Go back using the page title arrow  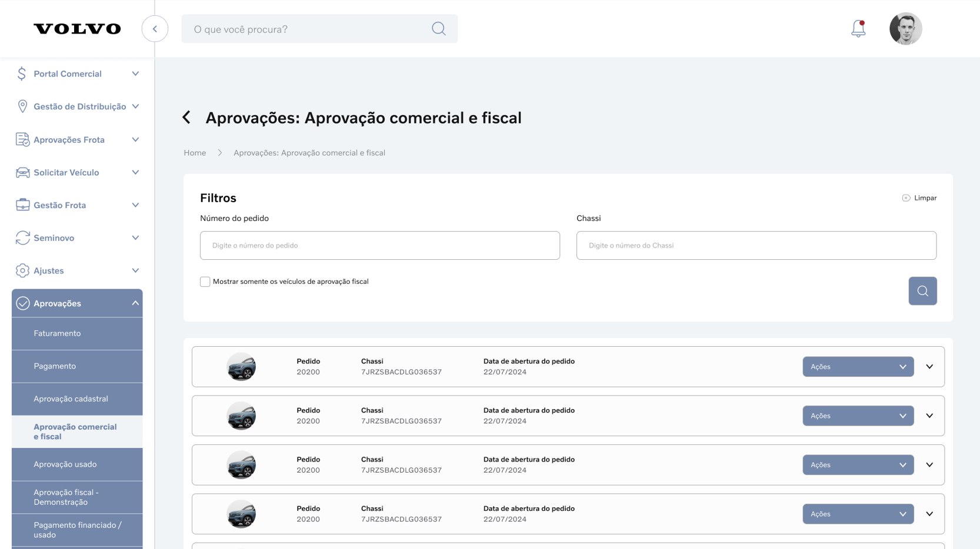pyautogui.click(x=187, y=118)
